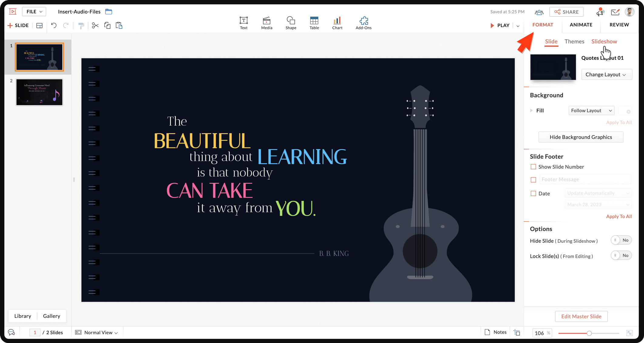Click the zoom slider handle
Screen dimensions: 644x343
(589, 333)
